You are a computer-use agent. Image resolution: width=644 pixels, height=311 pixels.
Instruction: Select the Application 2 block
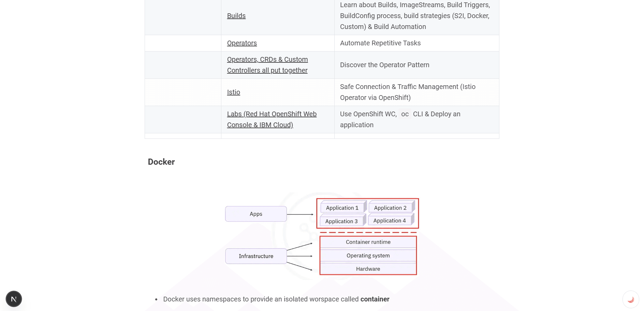(x=390, y=208)
